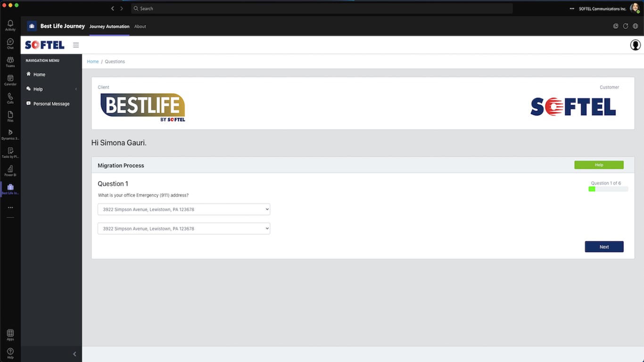Screen dimensions: 644x362
Task: Open Calendar in the Teams rail
Action: (10, 80)
